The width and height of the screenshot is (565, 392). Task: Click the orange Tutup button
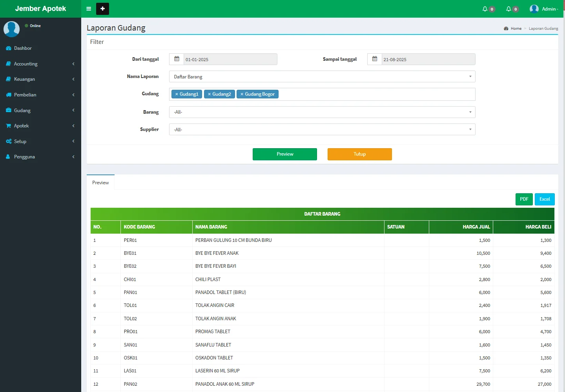point(359,154)
